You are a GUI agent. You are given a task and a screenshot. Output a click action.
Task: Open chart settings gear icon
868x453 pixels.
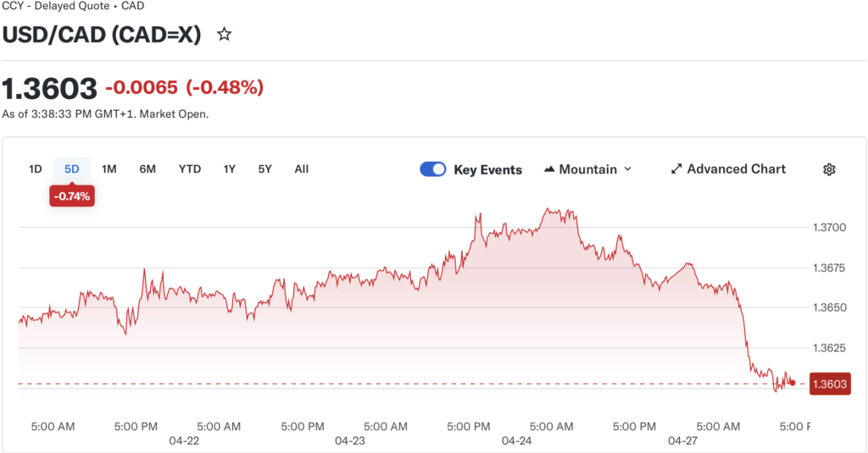click(829, 169)
